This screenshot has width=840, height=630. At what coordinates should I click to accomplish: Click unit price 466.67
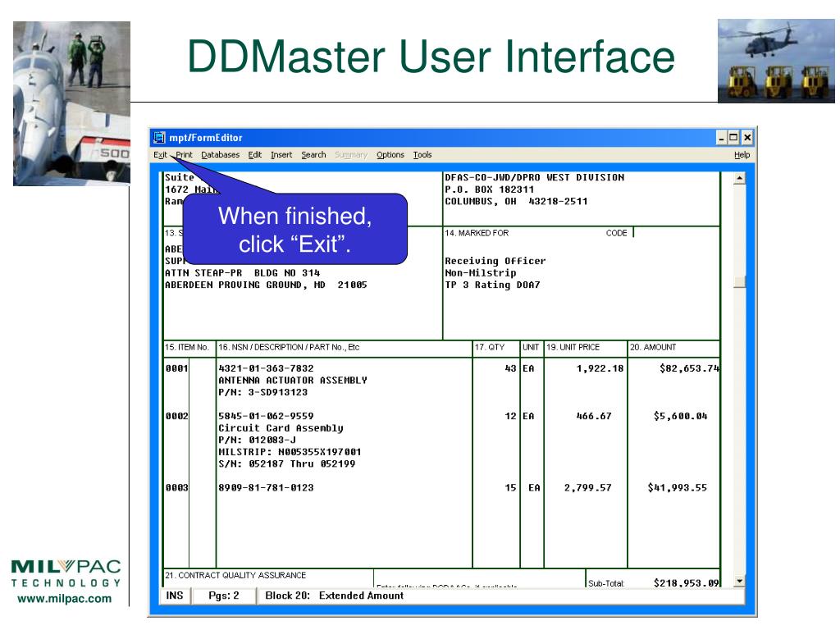tap(594, 416)
